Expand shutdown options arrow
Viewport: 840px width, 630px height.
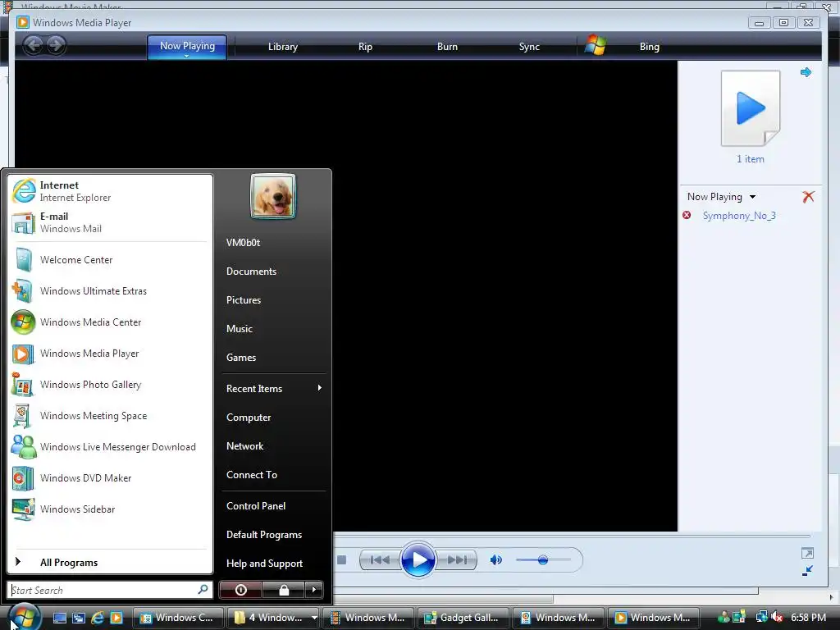[x=314, y=590]
